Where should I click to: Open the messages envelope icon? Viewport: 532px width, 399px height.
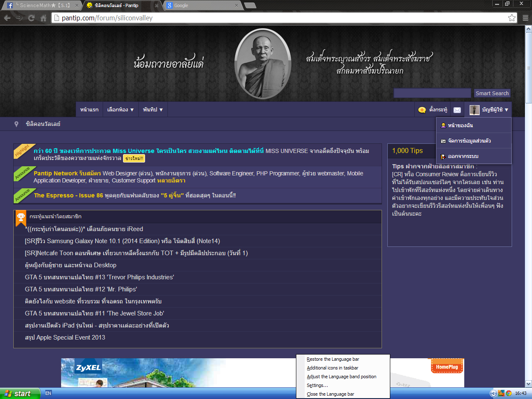click(x=457, y=110)
